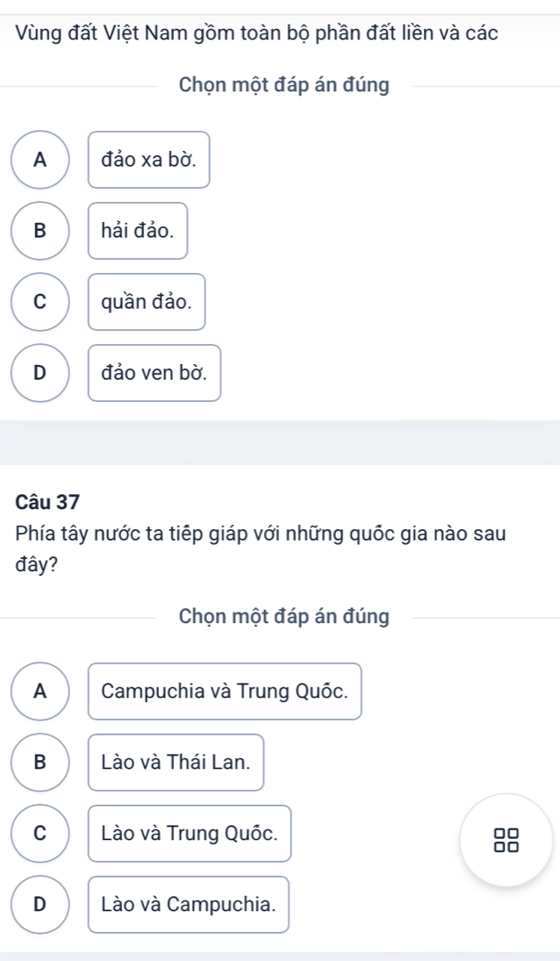The width and height of the screenshot is (560, 961).
Task: Select circle A beside 'Campuchia và Trung Quốc.'
Action: (x=39, y=691)
